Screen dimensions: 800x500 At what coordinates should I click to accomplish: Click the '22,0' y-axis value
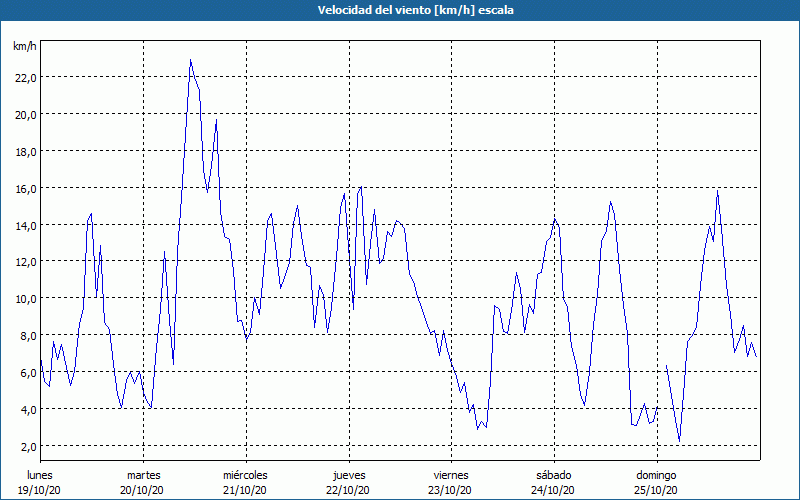tap(25, 78)
